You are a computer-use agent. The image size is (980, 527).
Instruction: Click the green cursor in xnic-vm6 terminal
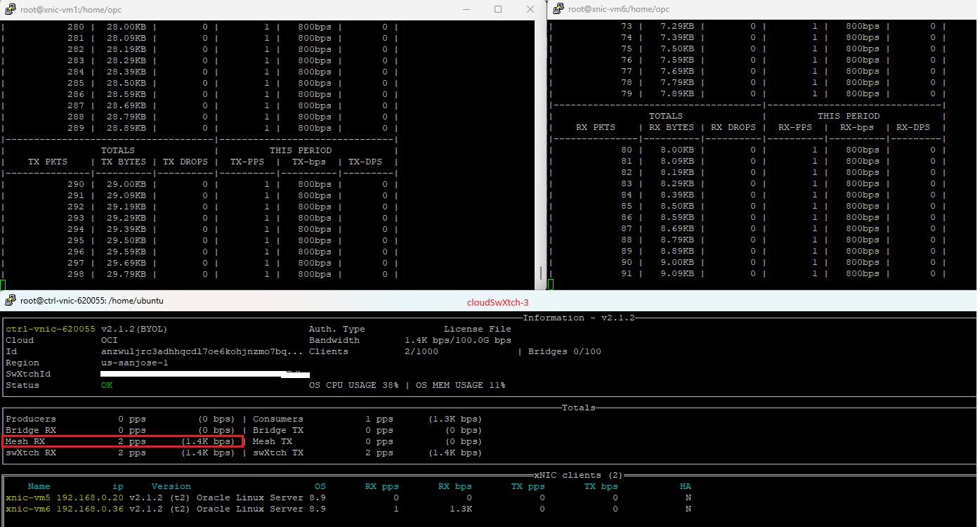coord(550,284)
